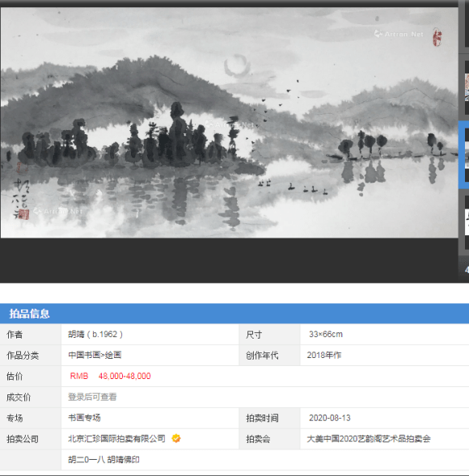Open auction company link 北京汇珍国际拍卖有限公司
Screen dimensions: 469x476
[x=116, y=439]
